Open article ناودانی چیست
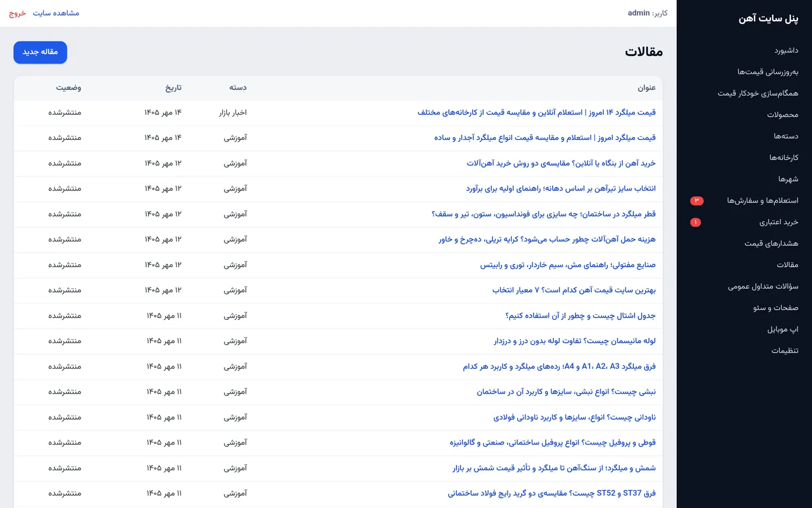This screenshot has height=508, width=812. [574, 417]
